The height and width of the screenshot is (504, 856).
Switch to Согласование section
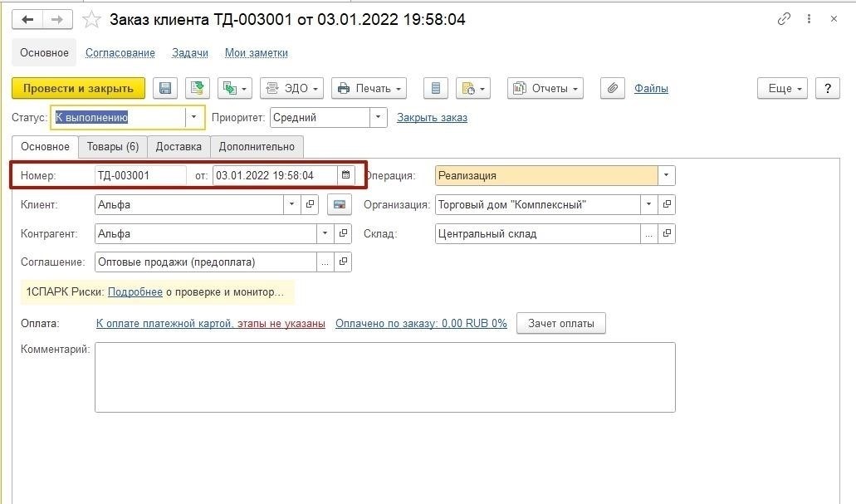(120, 53)
